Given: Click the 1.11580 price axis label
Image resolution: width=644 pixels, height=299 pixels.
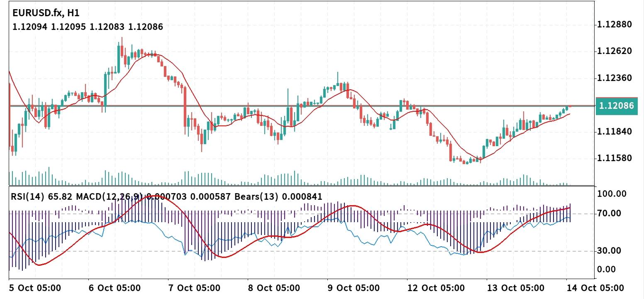Looking at the screenshot, I should pyautogui.click(x=615, y=158).
